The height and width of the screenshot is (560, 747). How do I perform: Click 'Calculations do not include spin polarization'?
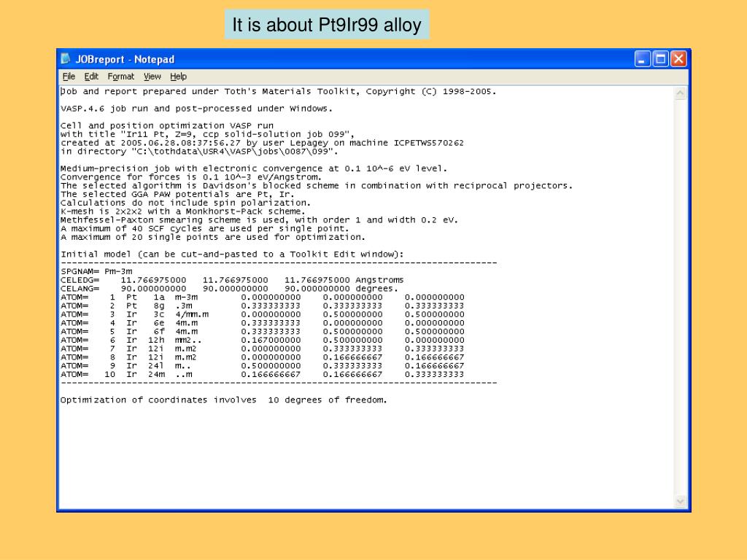pyautogui.click(x=185, y=203)
